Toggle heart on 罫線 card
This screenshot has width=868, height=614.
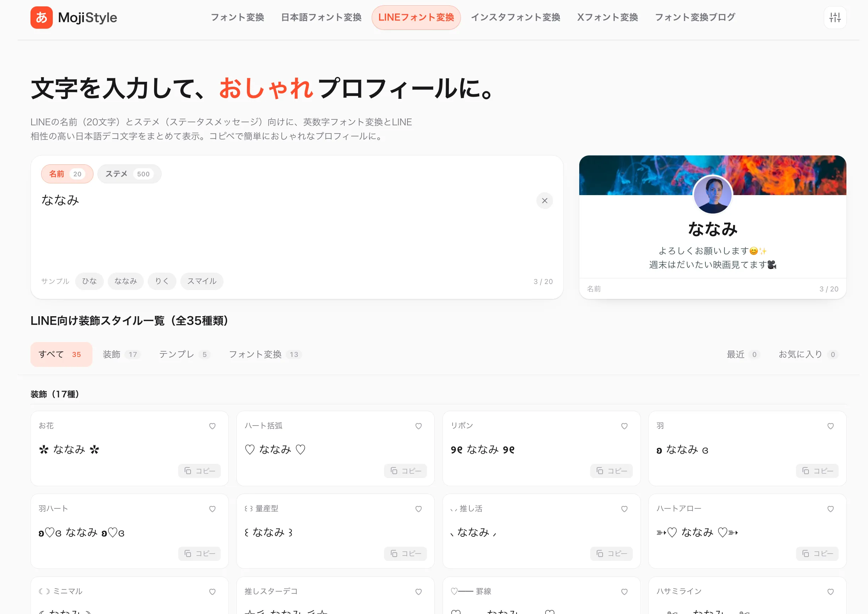624,591
